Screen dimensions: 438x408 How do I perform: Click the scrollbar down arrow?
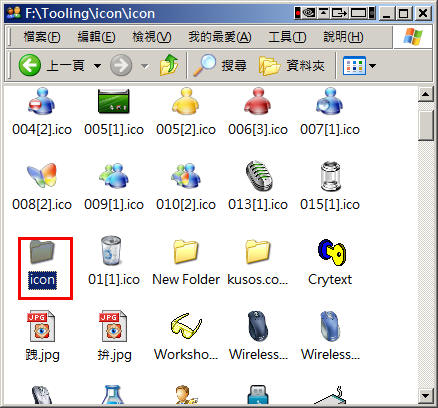[x=426, y=396]
